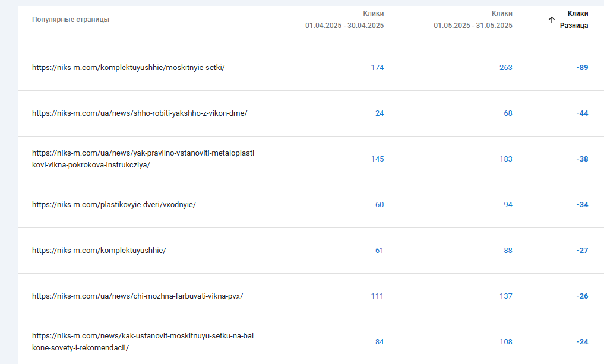Click the May clicks value 108
This screenshot has width=604, height=364.
click(506, 341)
